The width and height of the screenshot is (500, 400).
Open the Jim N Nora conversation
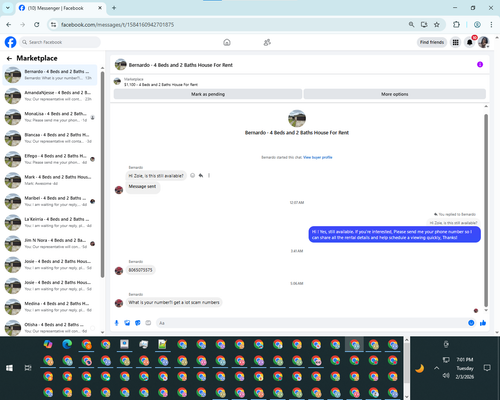click(50, 243)
